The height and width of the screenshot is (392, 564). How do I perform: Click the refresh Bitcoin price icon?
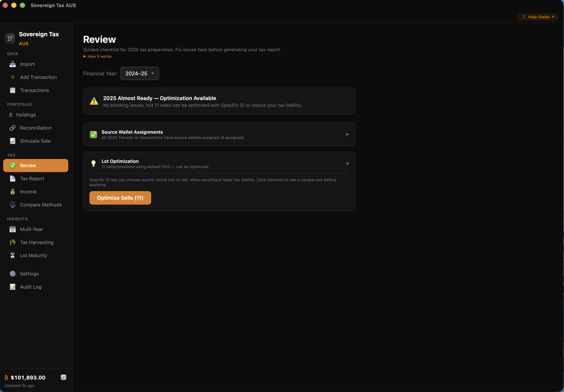[63, 377]
